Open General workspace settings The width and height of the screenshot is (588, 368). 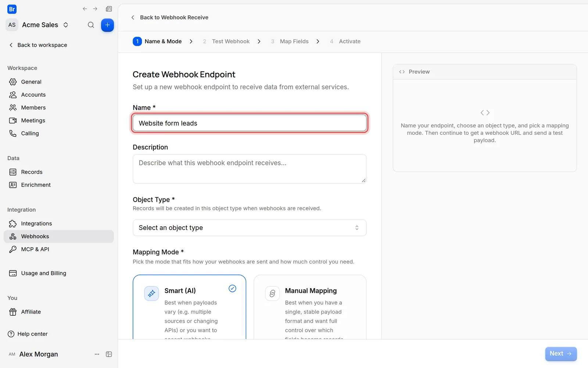pyautogui.click(x=59, y=82)
